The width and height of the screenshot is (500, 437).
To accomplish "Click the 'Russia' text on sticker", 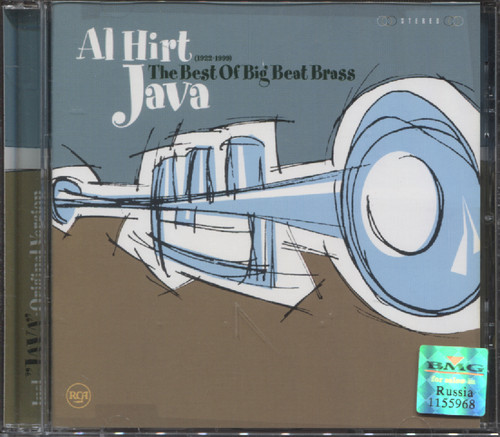I will [455, 392].
